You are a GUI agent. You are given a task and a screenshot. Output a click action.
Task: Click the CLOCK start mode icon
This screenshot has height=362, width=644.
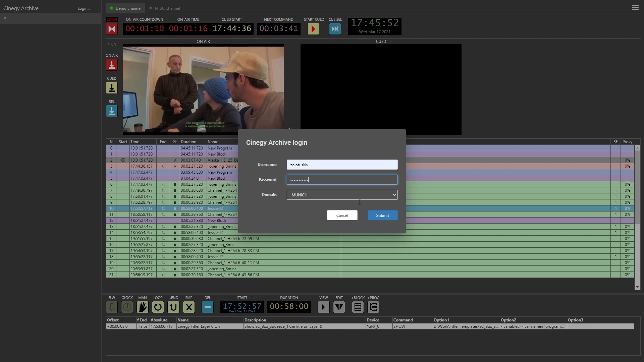tap(127, 307)
